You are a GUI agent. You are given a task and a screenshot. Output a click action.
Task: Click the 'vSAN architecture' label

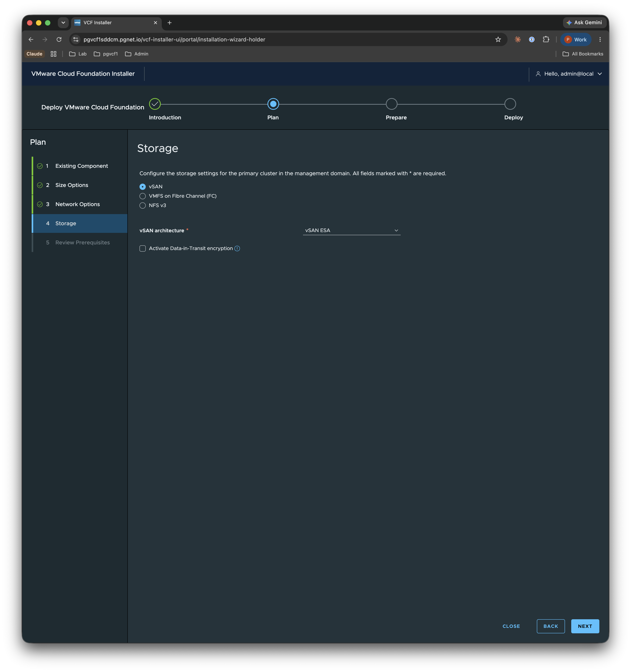click(x=162, y=231)
